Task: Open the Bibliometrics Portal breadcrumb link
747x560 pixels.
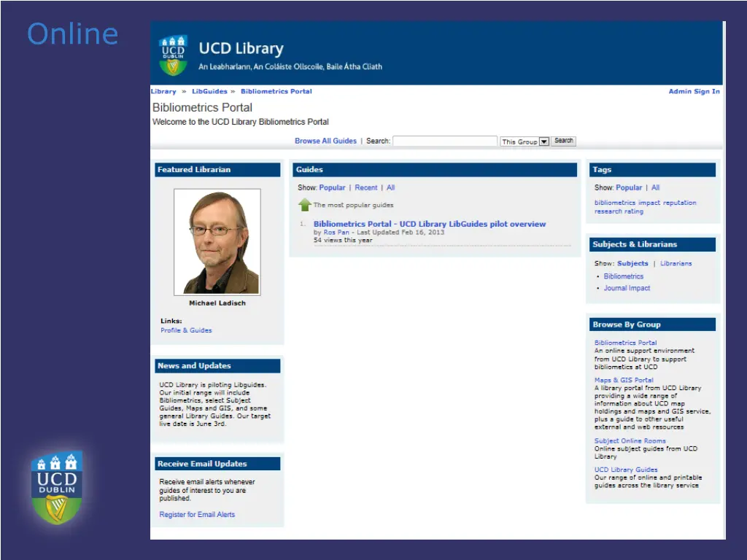Action: click(x=276, y=91)
